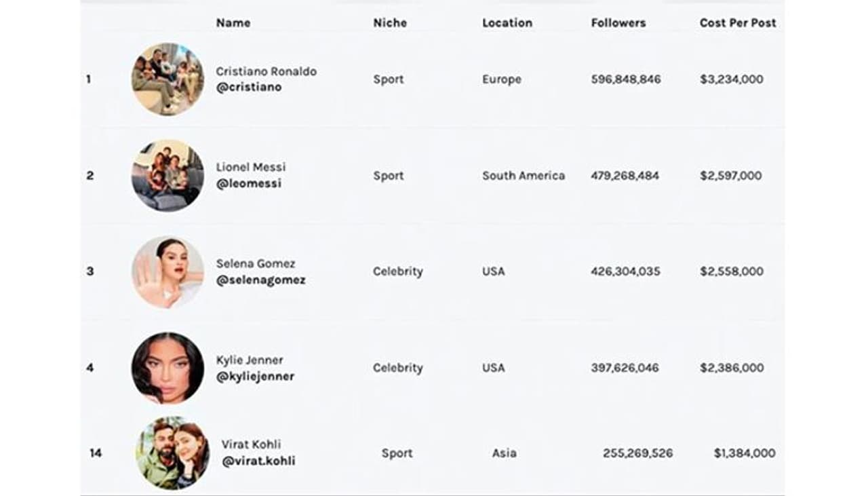Click Cristiano Ronaldo's profile picture

tap(167, 79)
